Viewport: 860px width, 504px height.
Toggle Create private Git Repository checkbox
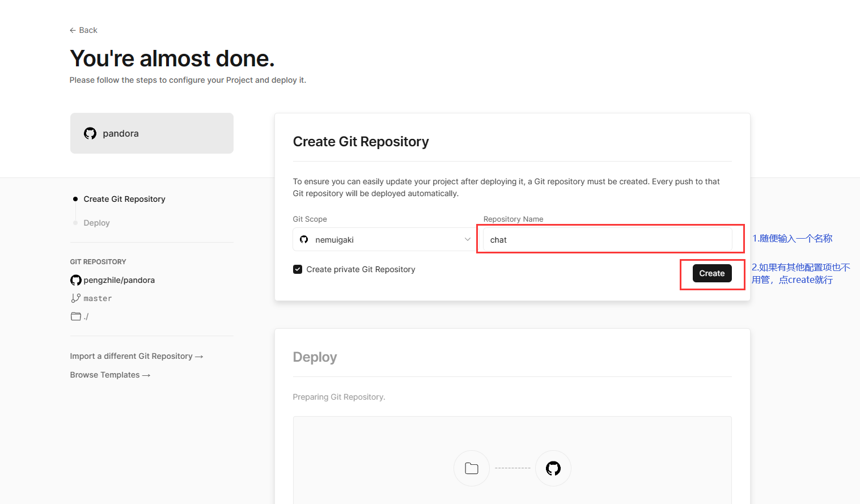[x=298, y=269]
